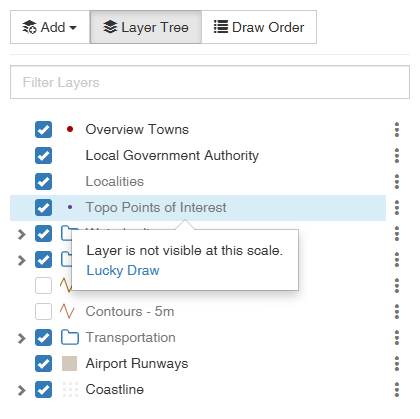
Task: Uncheck the Overview Towns layer checkbox
Action: (x=43, y=130)
